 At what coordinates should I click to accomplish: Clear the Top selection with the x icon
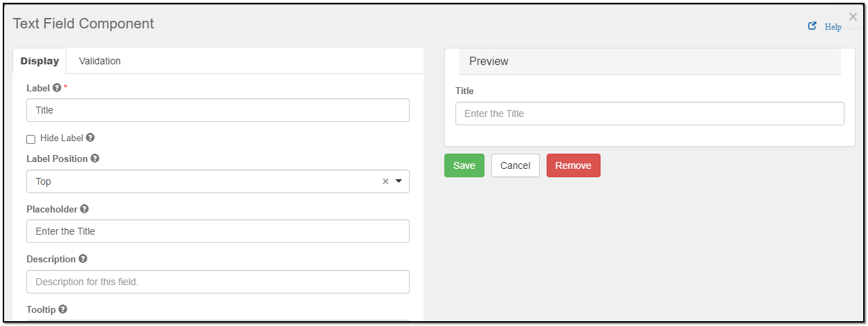386,181
